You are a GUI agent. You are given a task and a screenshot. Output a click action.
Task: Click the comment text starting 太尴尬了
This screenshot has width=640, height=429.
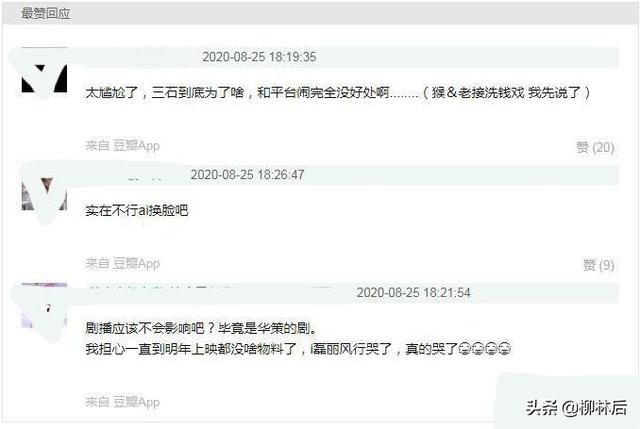[x=338, y=93]
